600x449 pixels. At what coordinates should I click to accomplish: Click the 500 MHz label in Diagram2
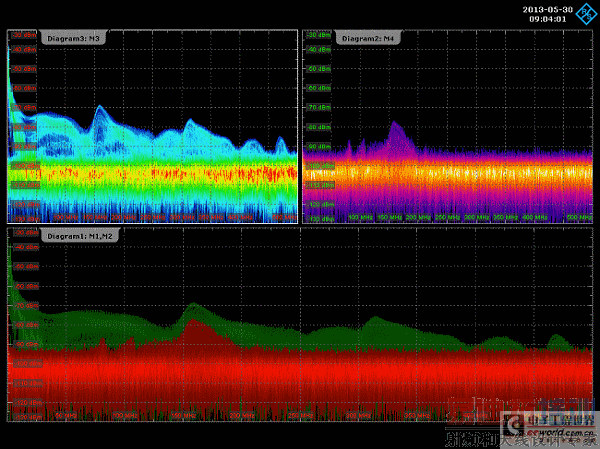point(577,216)
